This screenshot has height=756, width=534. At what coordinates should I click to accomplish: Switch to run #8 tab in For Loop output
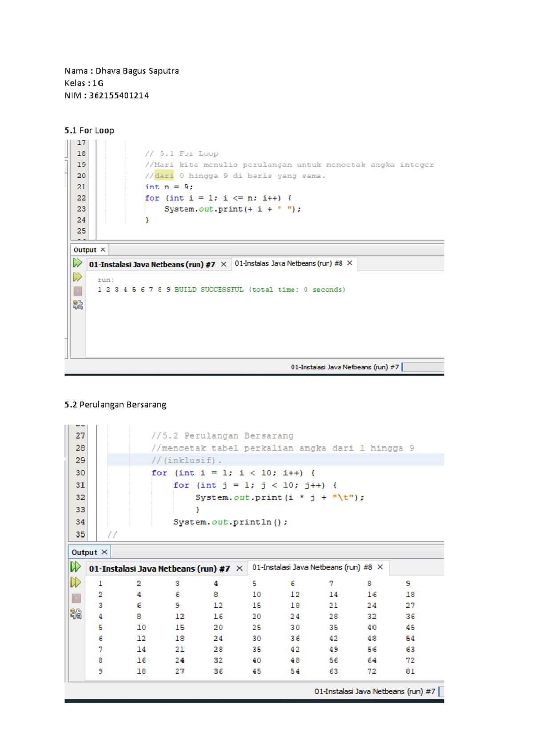pos(288,264)
